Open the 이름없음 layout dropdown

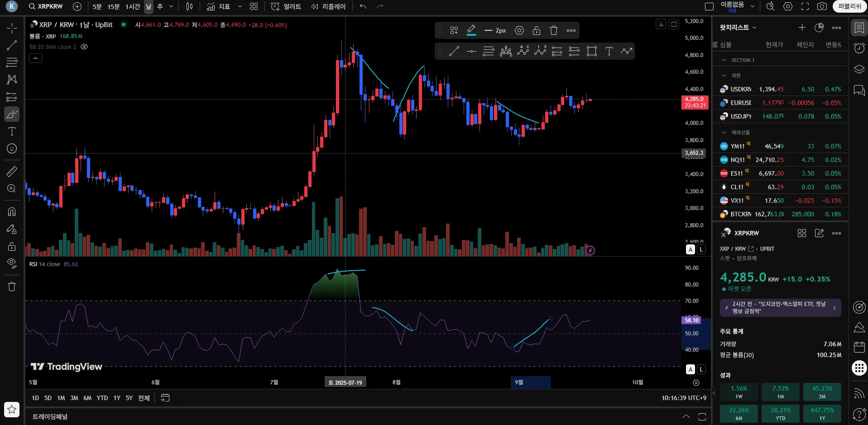pos(753,6)
